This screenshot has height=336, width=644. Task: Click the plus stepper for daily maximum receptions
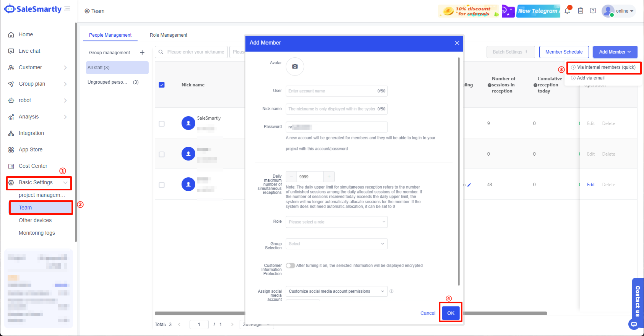coord(329,177)
